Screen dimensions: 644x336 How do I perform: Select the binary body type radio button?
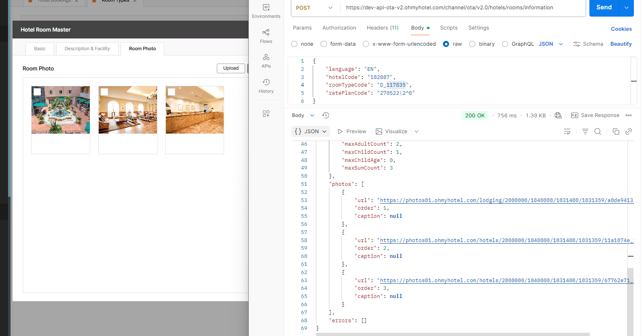472,44
